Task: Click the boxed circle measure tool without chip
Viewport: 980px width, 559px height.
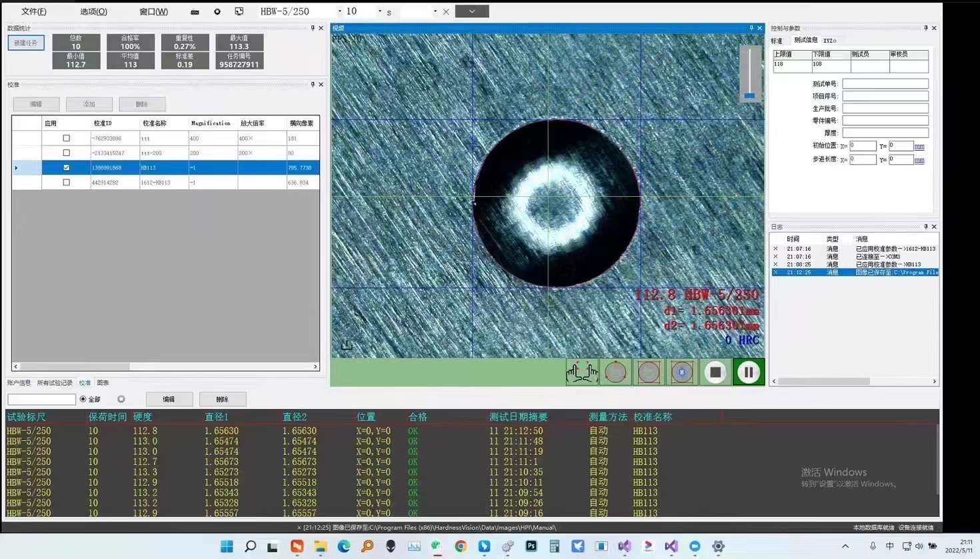Action: click(x=649, y=372)
